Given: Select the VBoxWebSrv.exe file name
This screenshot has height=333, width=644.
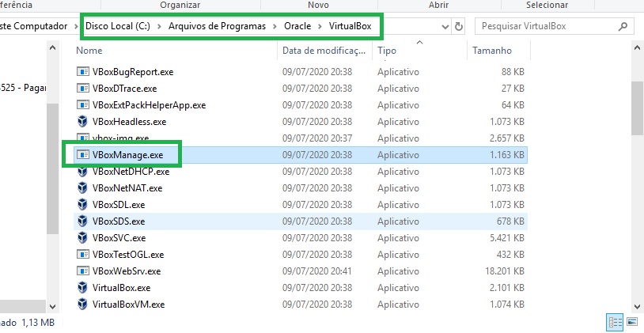Looking at the screenshot, I should tap(127, 271).
